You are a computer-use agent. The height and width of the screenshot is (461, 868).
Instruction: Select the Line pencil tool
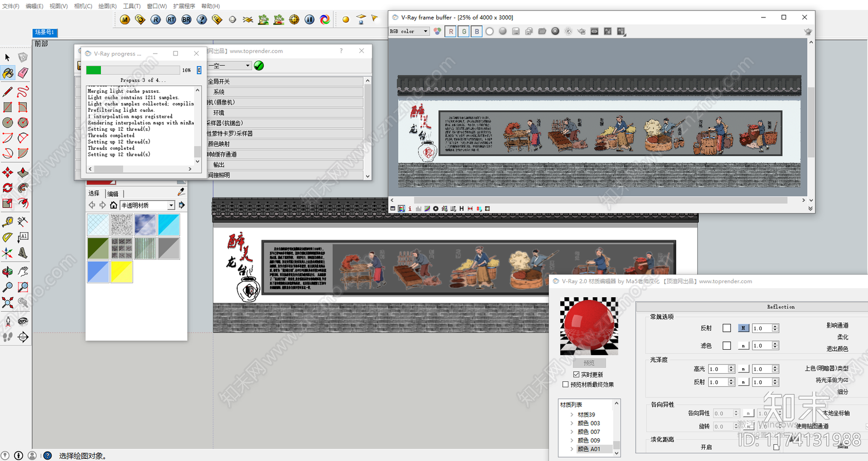click(x=8, y=91)
